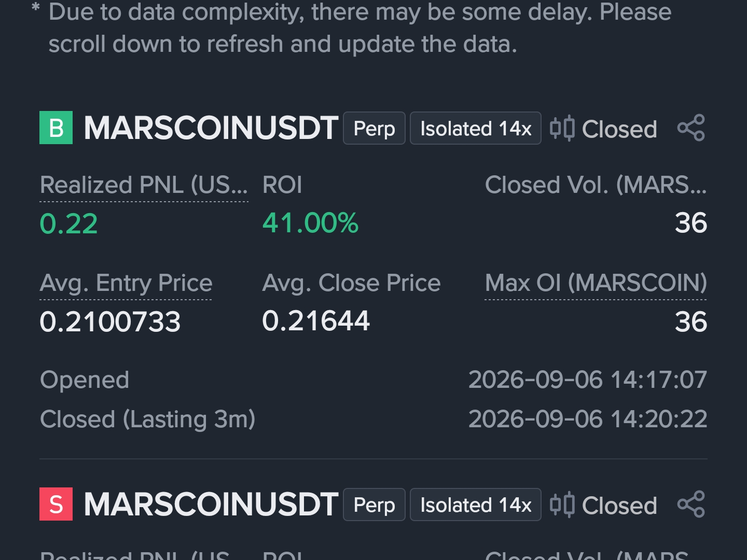Show Avg. Entry Price explanation tooltip
This screenshot has width=747, height=560.
coord(126,283)
